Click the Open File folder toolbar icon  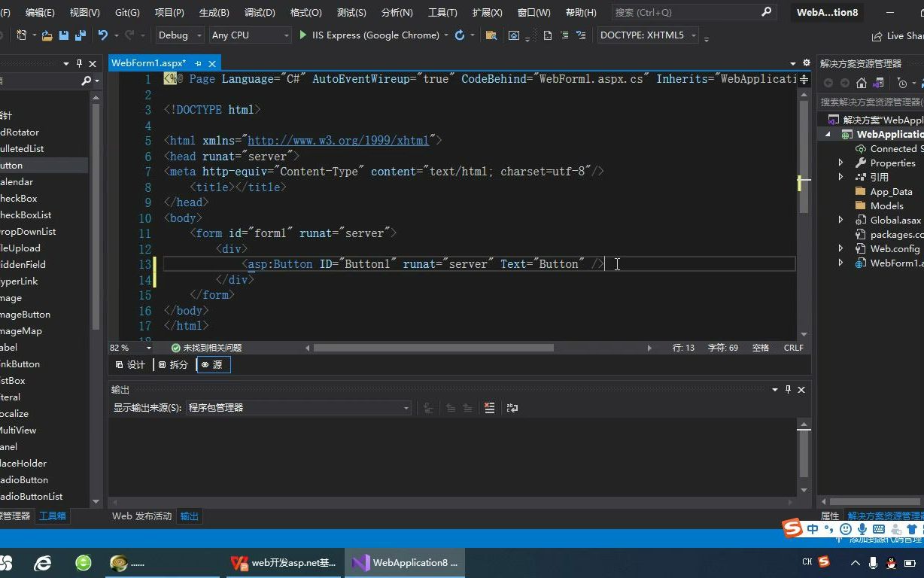pos(47,35)
